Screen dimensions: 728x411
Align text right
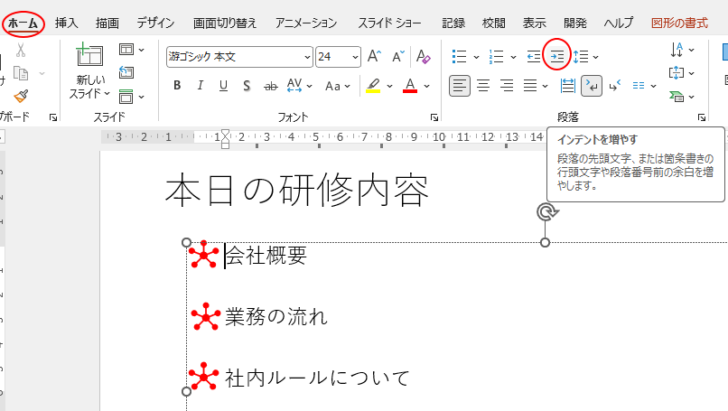(x=507, y=86)
